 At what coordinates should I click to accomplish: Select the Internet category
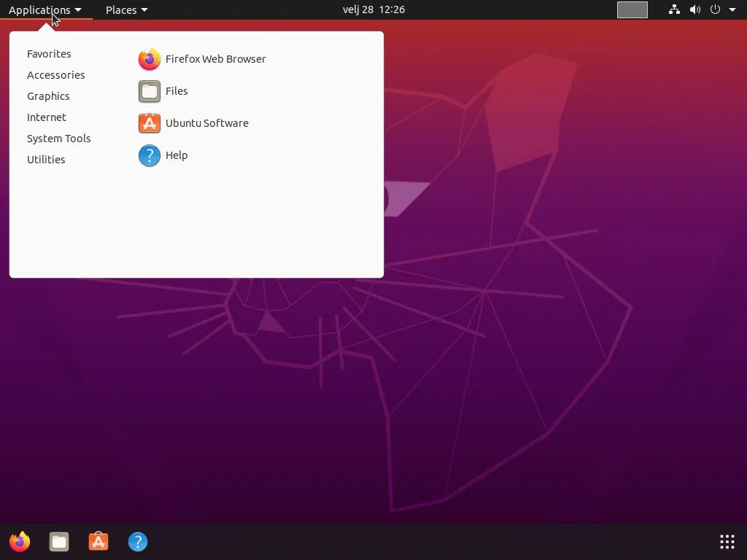click(47, 117)
